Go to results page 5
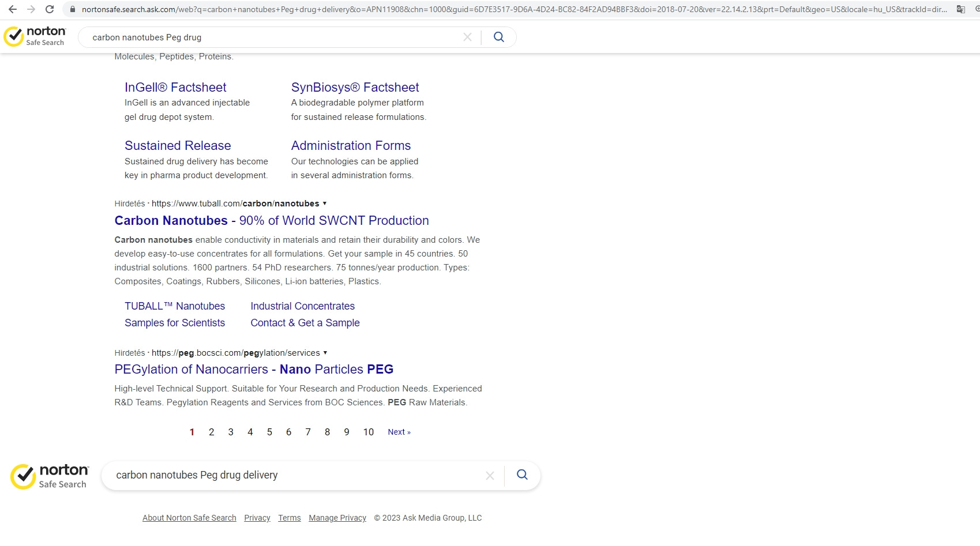Viewport: 980px width, 546px height. coord(269,432)
